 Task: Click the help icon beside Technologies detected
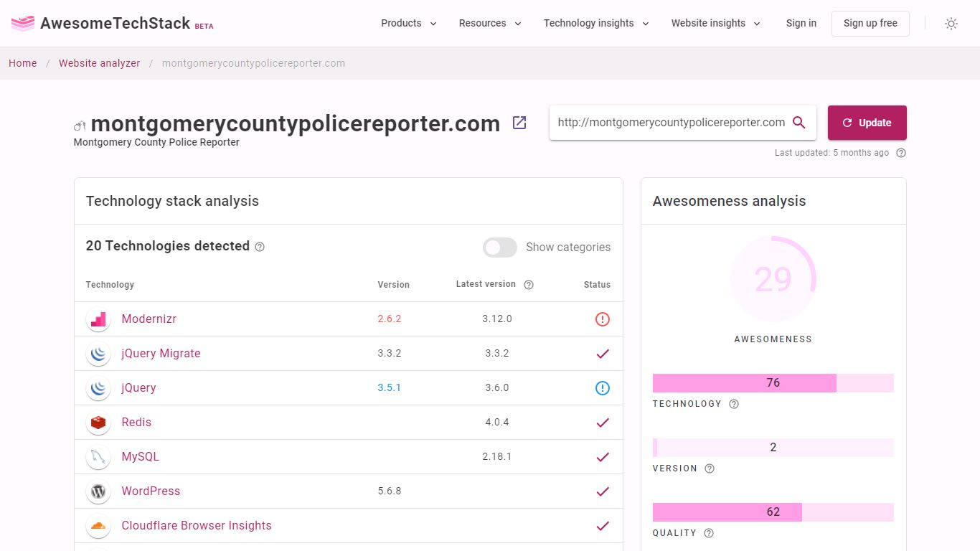tap(260, 247)
